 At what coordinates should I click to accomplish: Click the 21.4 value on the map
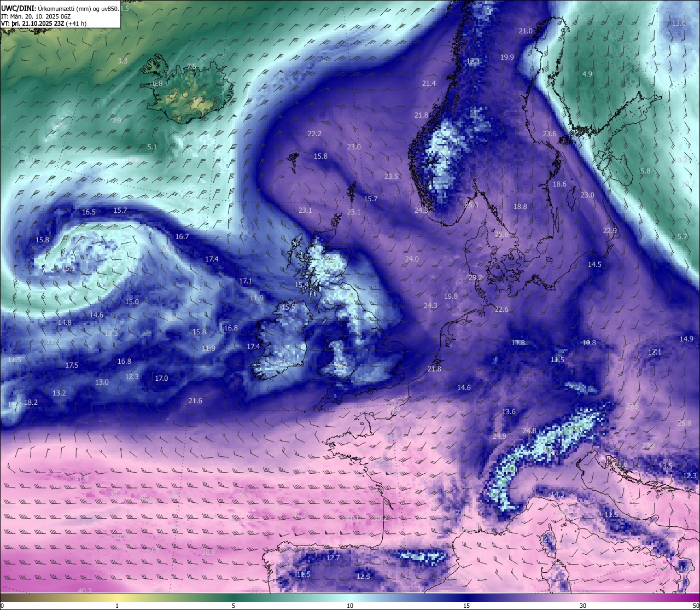tap(429, 83)
